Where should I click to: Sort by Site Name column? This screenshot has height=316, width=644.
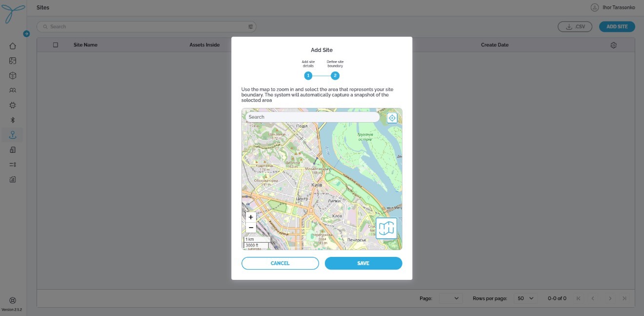(85, 45)
